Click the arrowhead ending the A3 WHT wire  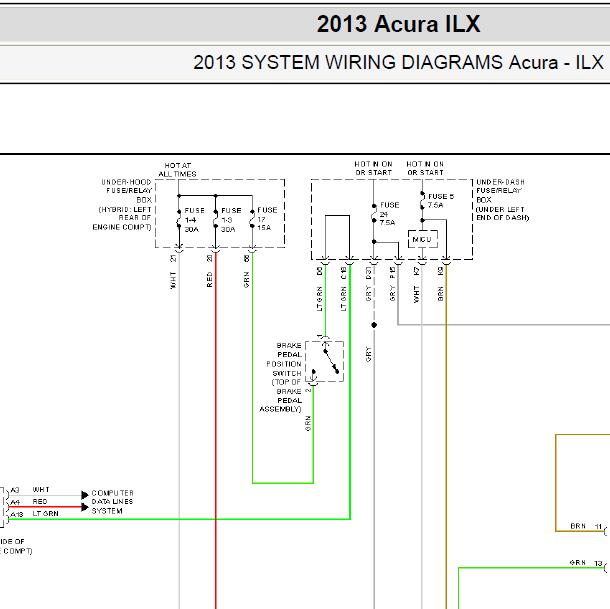click(x=85, y=495)
